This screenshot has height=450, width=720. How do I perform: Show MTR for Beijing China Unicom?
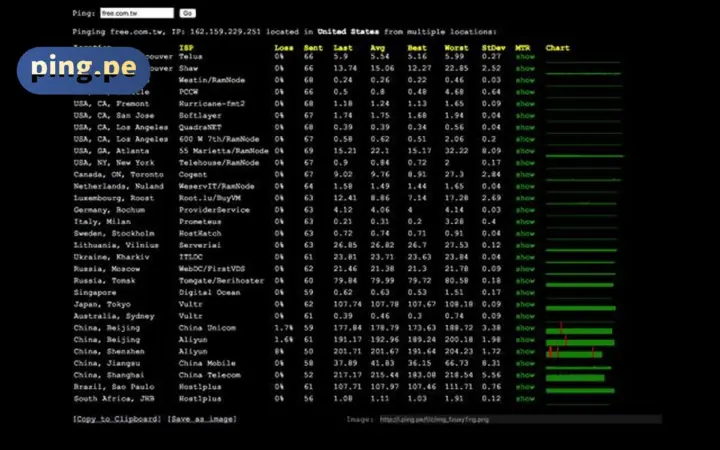click(x=525, y=328)
